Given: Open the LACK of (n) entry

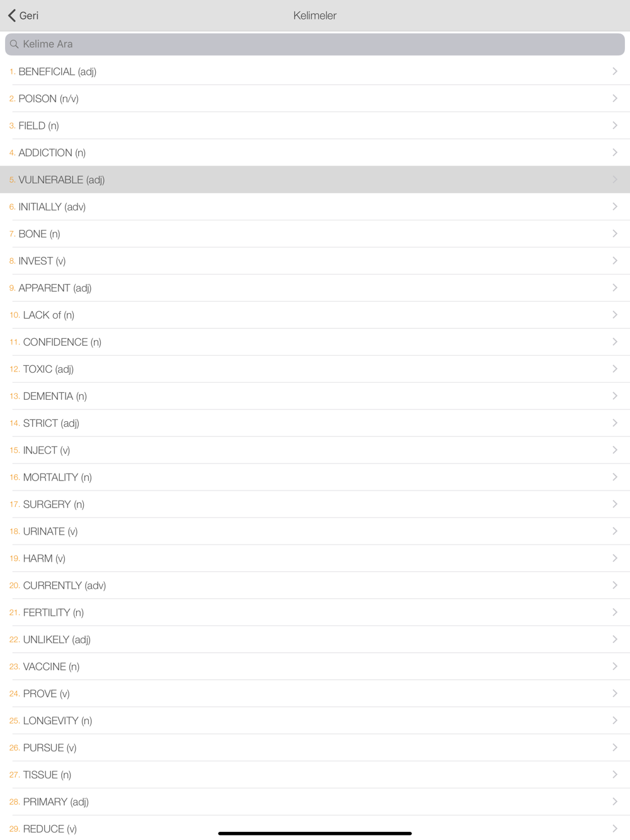Looking at the screenshot, I should tap(315, 315).
